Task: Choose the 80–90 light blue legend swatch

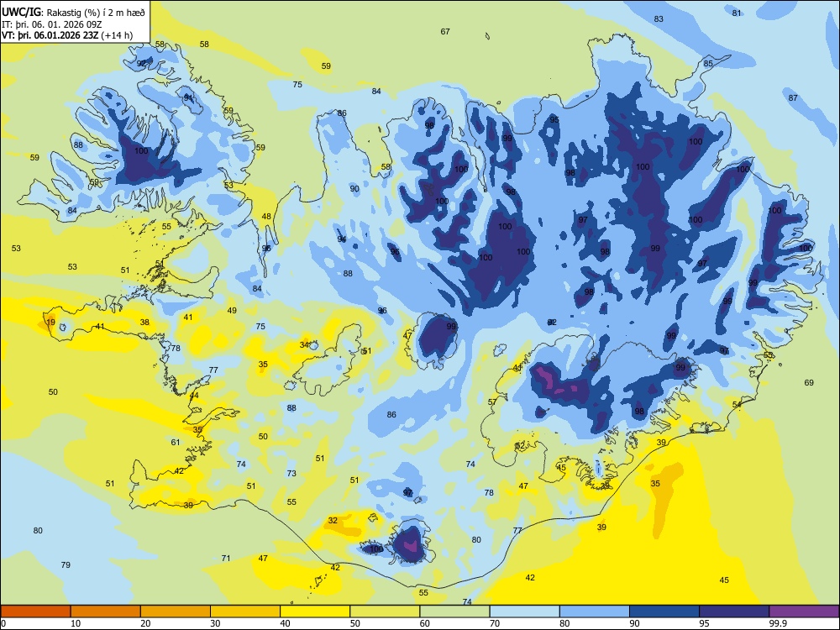Action: tap(595, 612)
